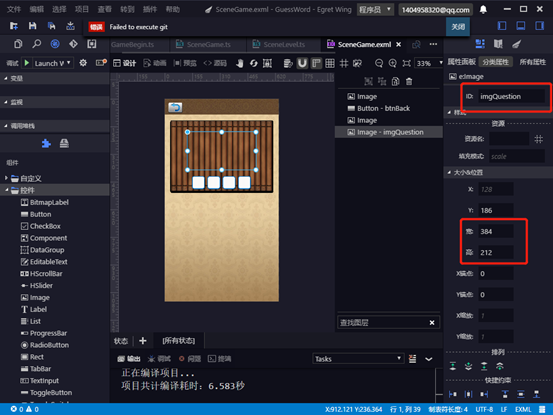Collapse the 变量 debug section
553x415 pixels.
click(x=6, y=78)
